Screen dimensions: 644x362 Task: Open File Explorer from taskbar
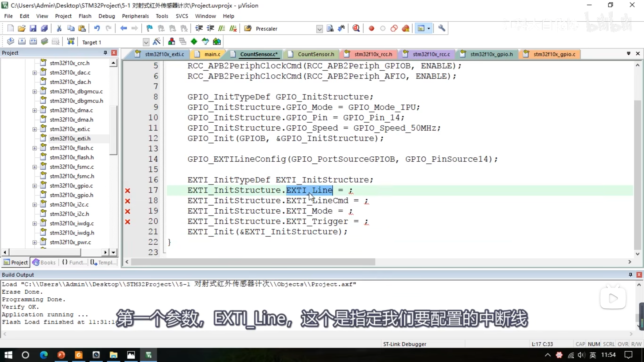[x=113, y=355]
